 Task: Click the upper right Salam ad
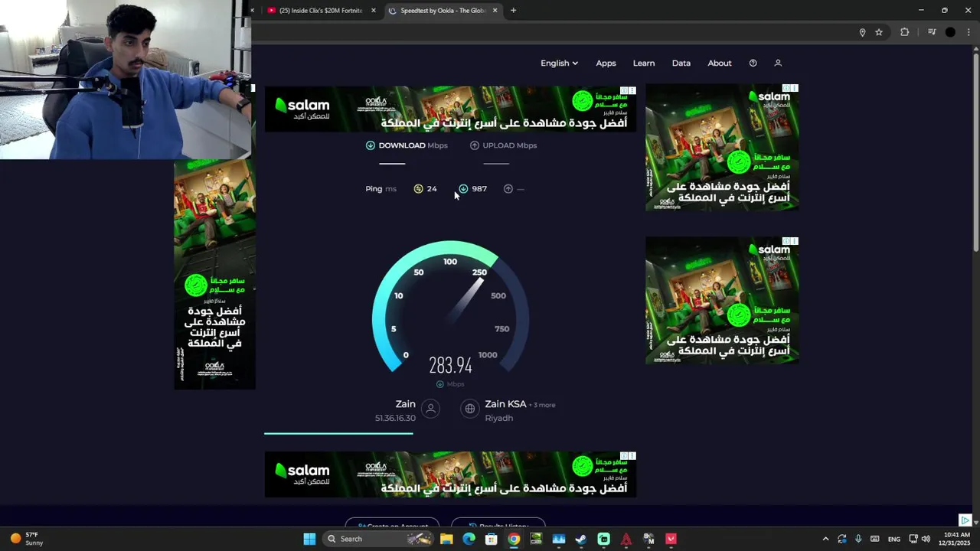click(722, 147)
